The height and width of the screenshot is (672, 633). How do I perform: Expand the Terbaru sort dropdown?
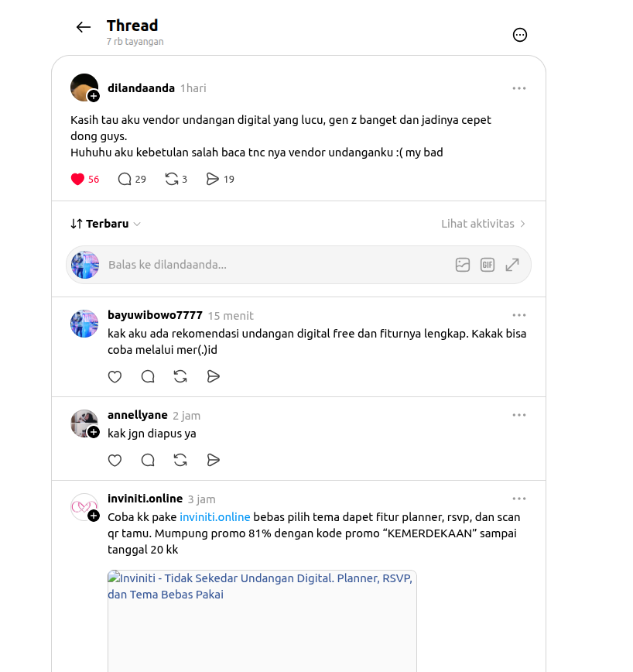pos(105,224)
